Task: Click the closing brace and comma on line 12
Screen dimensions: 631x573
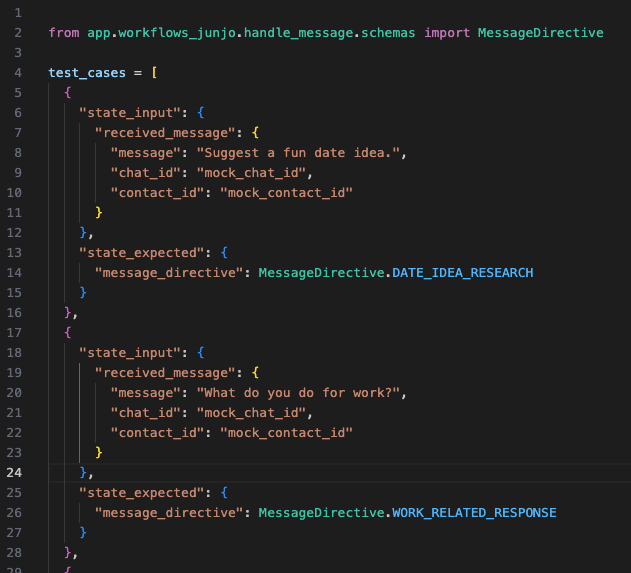Action: point(87,233)
